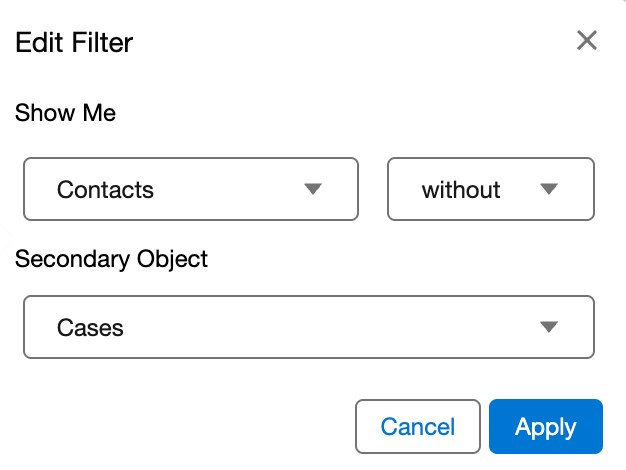Expand the without relationship dropdown
Image resolution: width=626 pixels, height=470 pixels.
[x=491, y=189]
